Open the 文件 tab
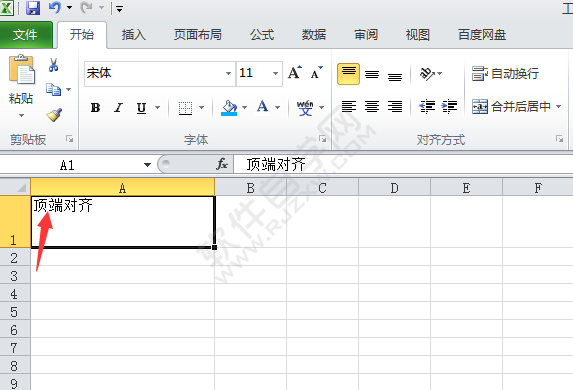The height and width of the screenshot is (390, 573). (26, 35)
